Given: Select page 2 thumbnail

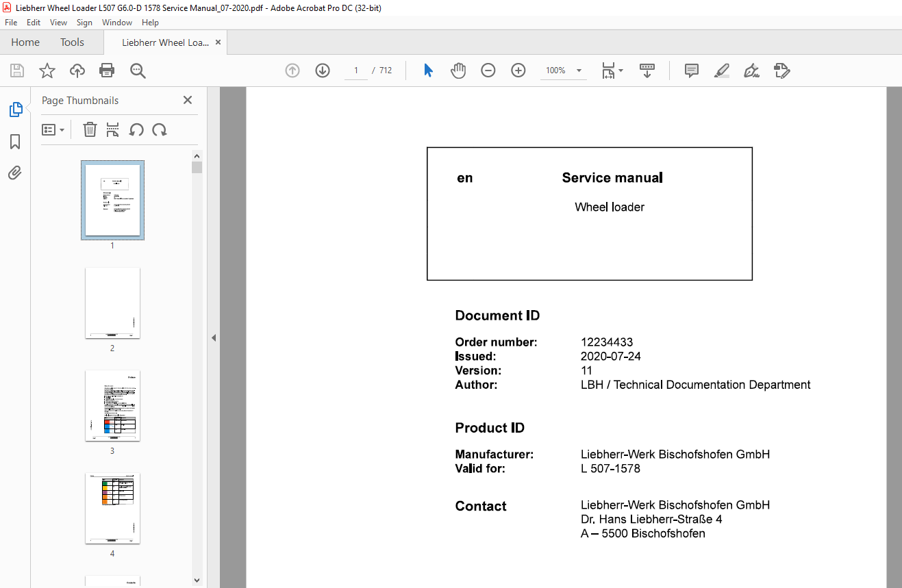Looking at the screenshot, I should point(112,303).
